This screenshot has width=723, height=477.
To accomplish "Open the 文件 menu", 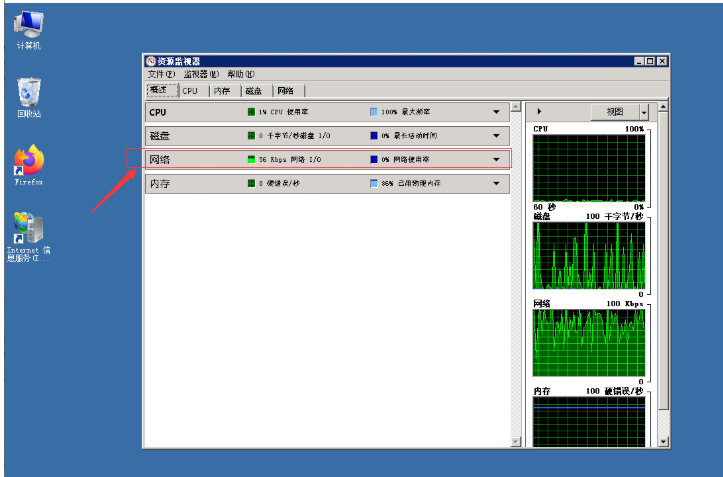I will [161, 74].
